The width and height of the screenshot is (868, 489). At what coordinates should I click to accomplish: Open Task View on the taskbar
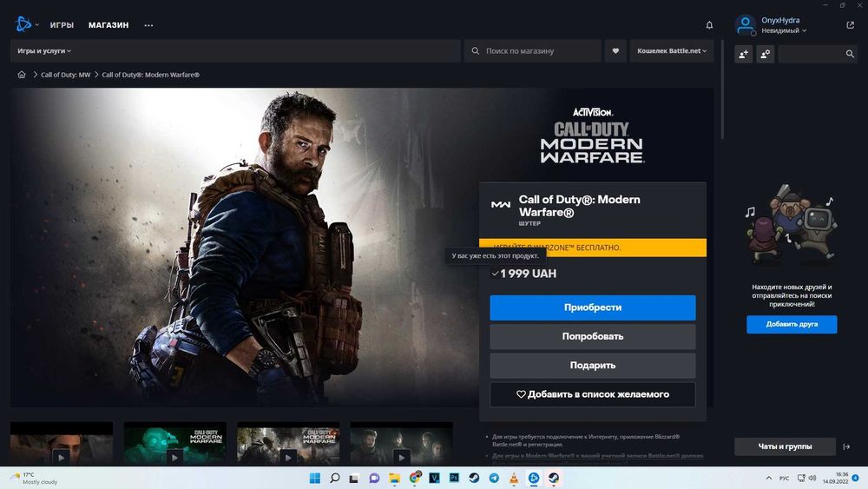(354, 478)
